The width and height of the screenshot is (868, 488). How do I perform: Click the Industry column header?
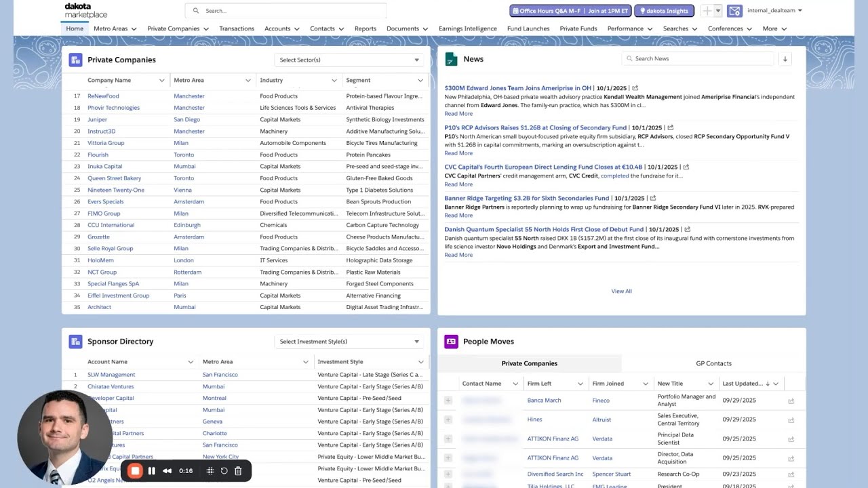[x=271, y=81]
